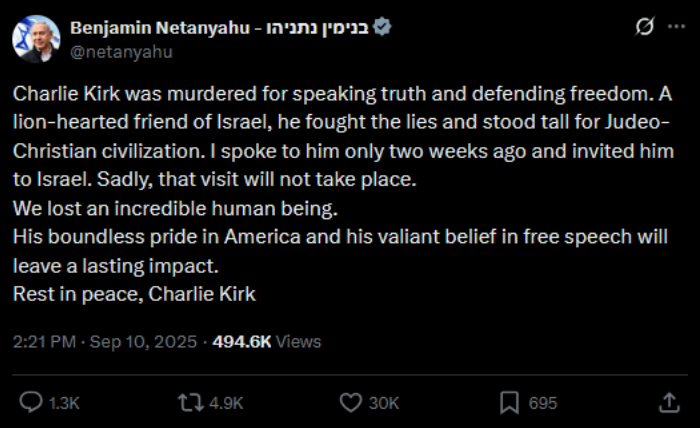This screenshot has height=428, width=700.
Task: Click the 4.9K reposts count
Action: coord(226,403)
